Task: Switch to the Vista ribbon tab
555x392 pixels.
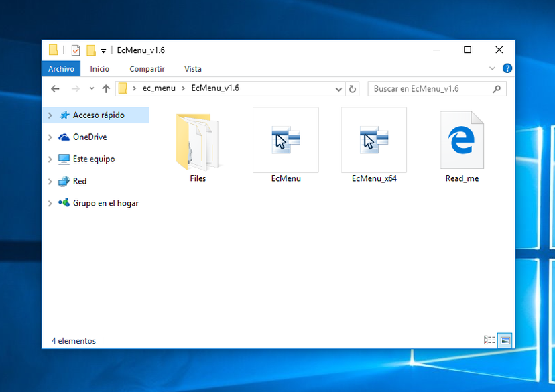Action: pos(192,69)
